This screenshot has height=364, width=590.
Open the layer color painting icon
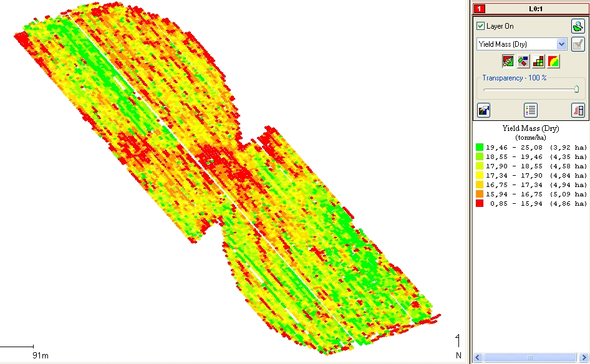coord(483,110)
